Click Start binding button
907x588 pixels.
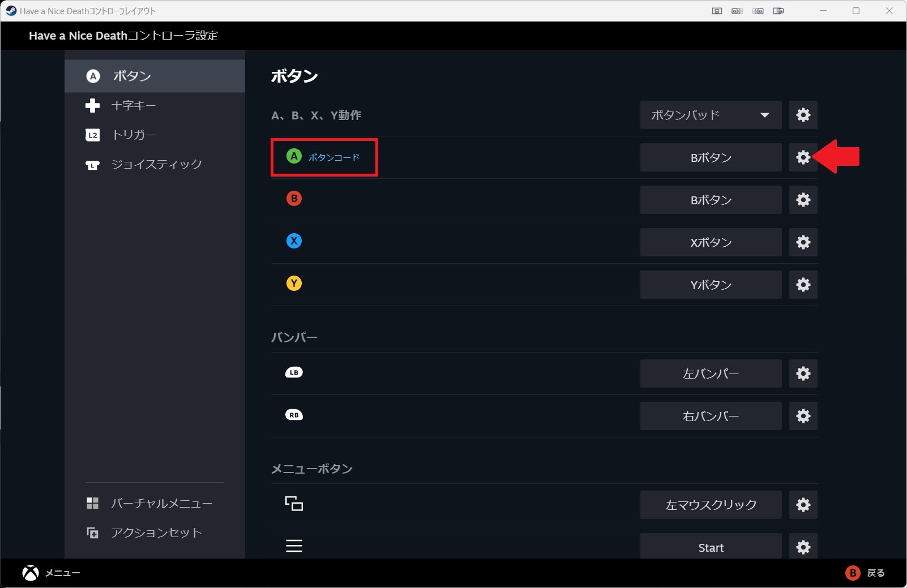(711, 547)
